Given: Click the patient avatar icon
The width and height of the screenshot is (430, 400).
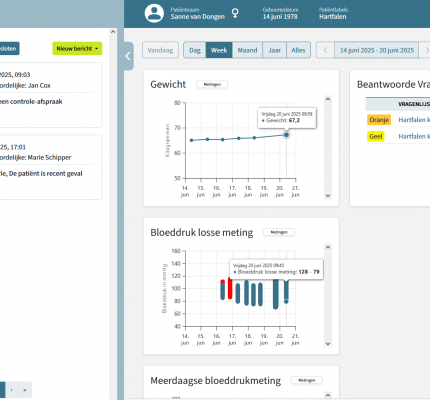Looking at the screenshot, I should (154, 13).
